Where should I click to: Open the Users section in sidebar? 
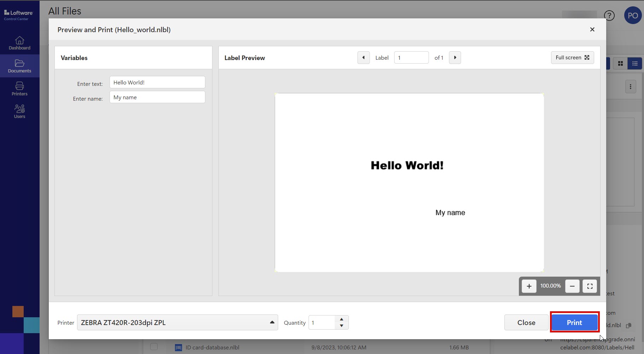pyautogui.click(x=19, y=111)
